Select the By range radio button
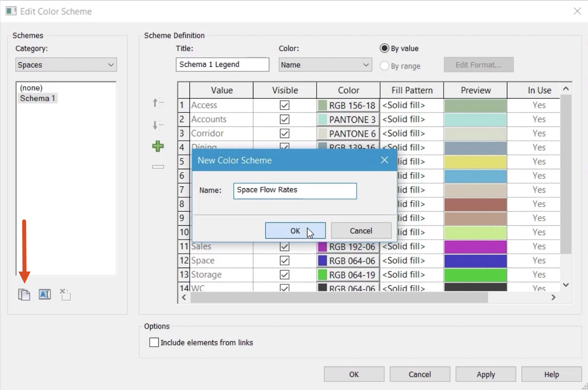The width and height of the screenshot is (588, 390). click(x=384, y=66)
